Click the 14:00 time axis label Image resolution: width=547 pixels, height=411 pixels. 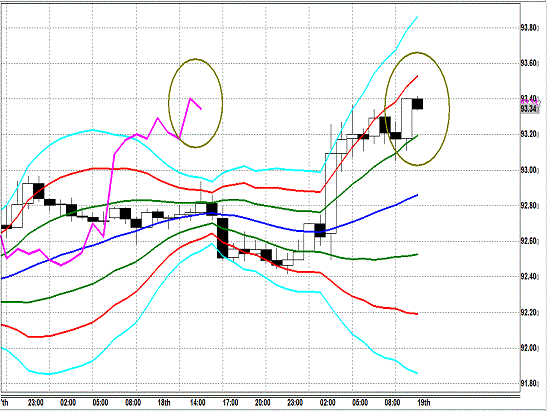tap(197, 403)
